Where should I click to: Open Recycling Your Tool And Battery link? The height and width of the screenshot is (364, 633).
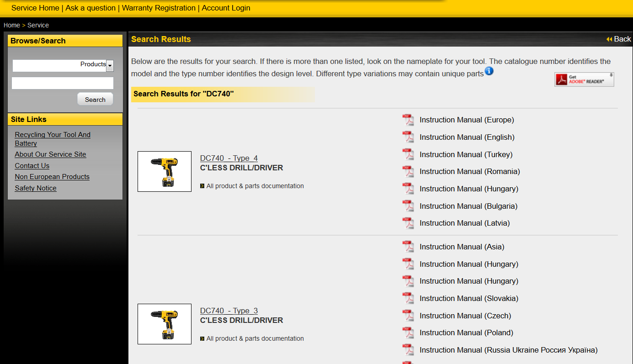tap(53, 139)
